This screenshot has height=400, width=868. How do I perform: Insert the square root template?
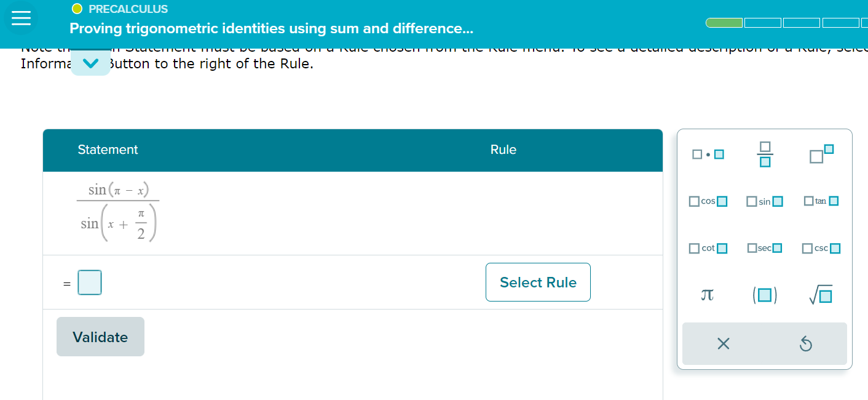821,295
